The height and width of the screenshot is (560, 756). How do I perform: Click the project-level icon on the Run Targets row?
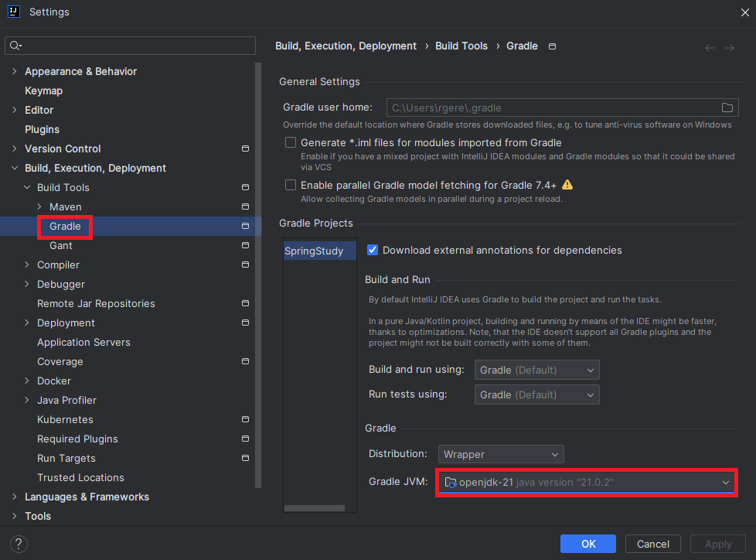click(245, 458)
